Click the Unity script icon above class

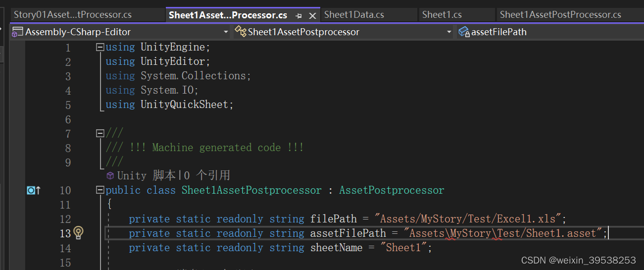click(110, 175)
